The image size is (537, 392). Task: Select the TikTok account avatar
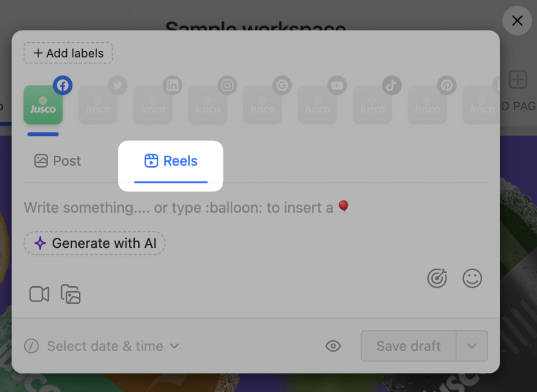click(372, 106)
